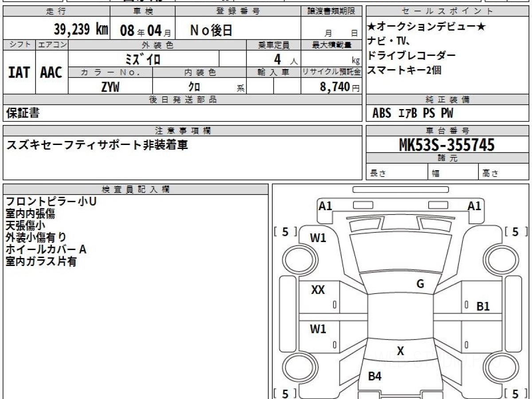The width and height of the screenshot is (532, 399).
Task: Click the 輸入車 header
Action: pos(274,72)
